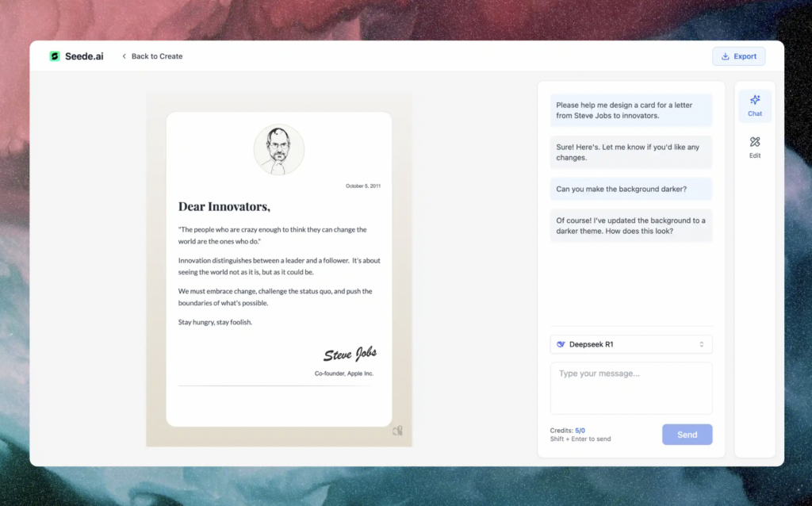Click the green Seede.ai logo icon

click(55, 56)
